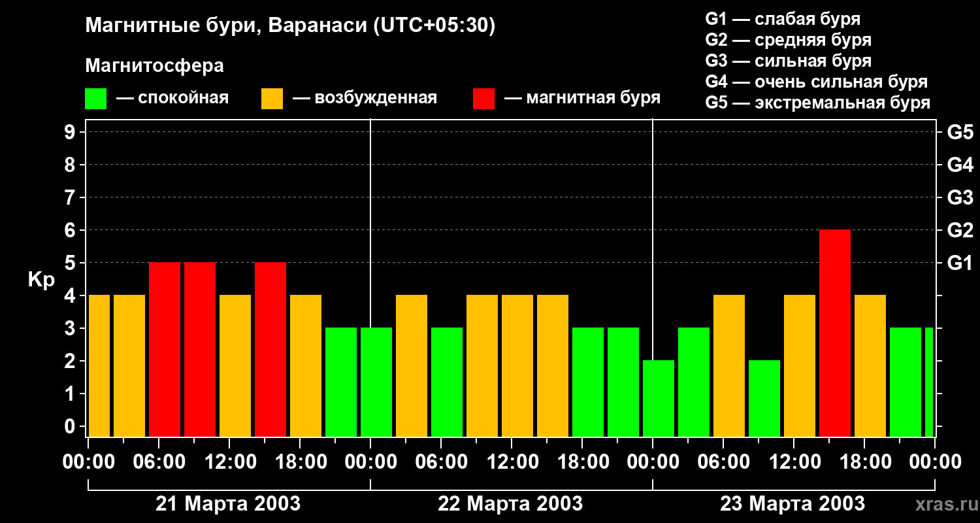Click the '3' value on the Kp axis
This screenshot has height=523, width=980.
click(x=71, y=328)
